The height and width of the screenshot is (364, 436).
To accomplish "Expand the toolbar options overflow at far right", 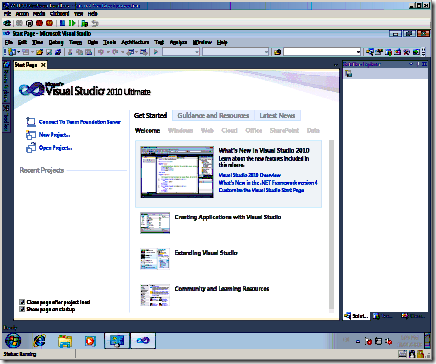I will click(424, 52).
